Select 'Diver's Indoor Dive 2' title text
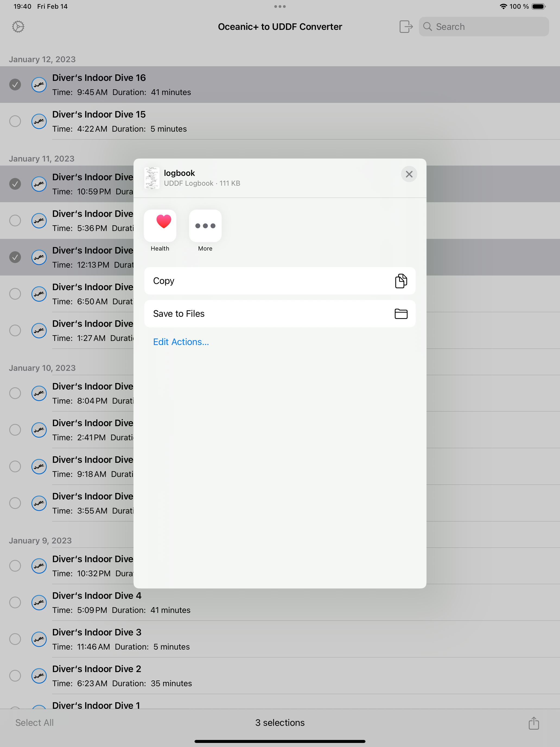 pos(97,669)
